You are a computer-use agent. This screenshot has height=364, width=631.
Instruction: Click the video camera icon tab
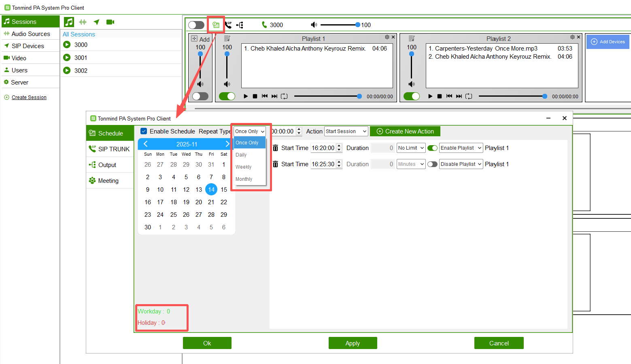pos(110,22)
